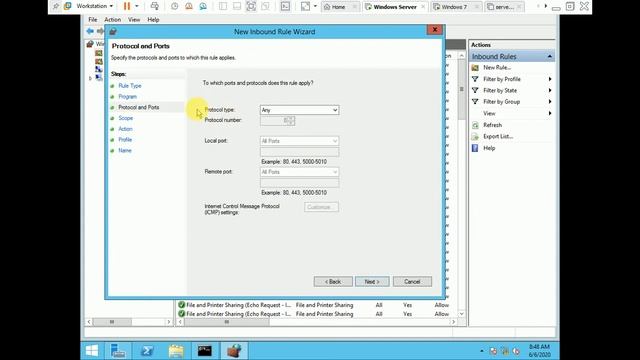Open File Explorer from taskbar

pos(176,351)
